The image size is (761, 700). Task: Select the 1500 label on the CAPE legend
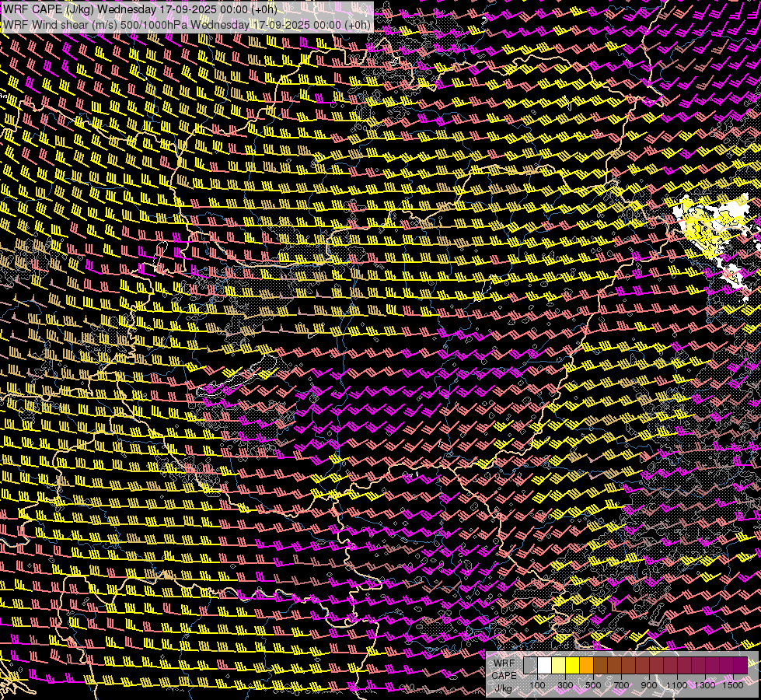tap(732, 685)
